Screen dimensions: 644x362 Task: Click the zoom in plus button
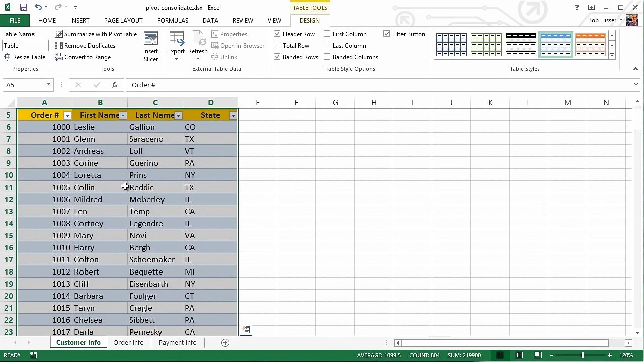point(609,355)
